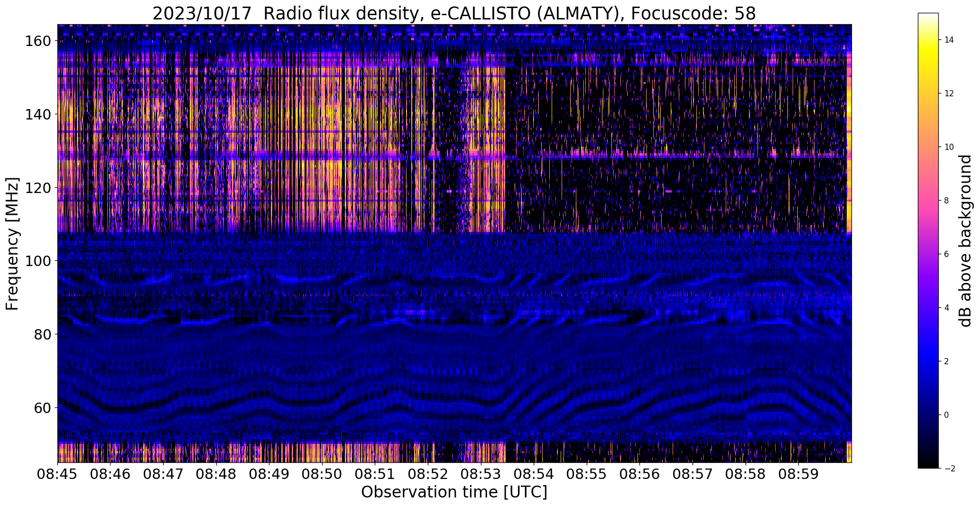Click the 08:53 time tick label
The height and width of the screenshot is (506, 980).
coord(481,474)
